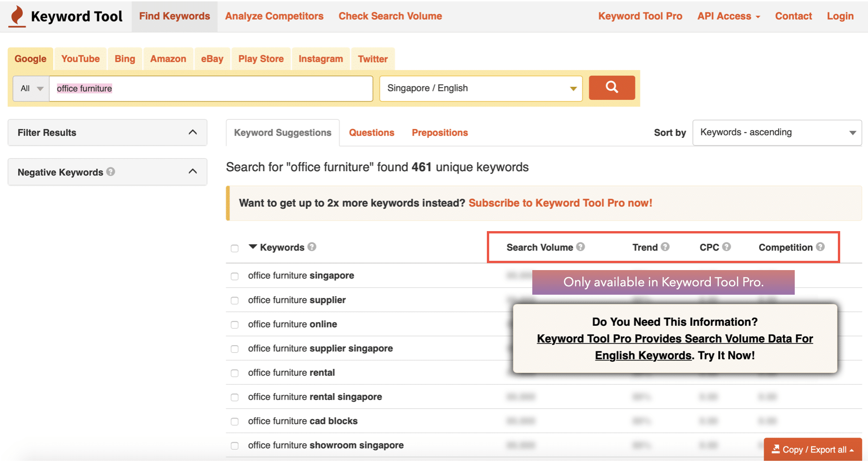Viewport: 868px width, 465px height.
Task: Open Find Keywords in top navigation
Action: tap(174, 16)
